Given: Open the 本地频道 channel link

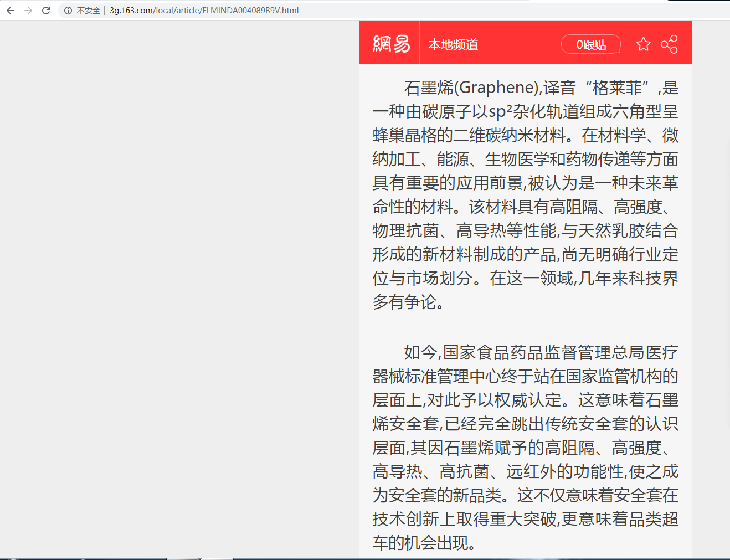Looking at the screenshot, I should click(453, 45).
